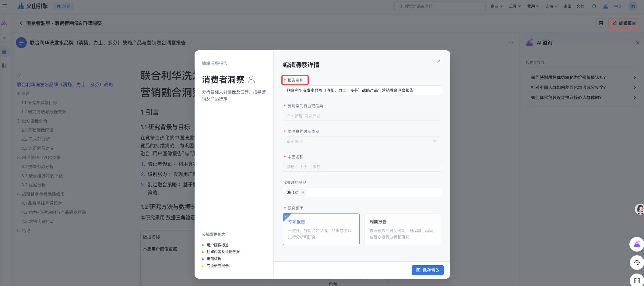This screenshot has height=286, width=644.
Task: Open the 要洞察的时间周期 dropdown
Action: click(362, 141)
